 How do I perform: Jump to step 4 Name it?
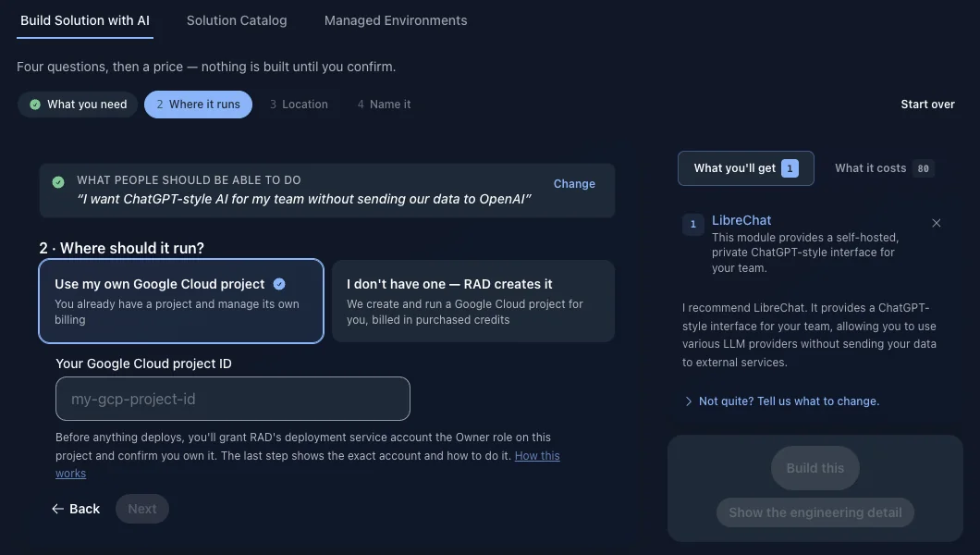tap(384, 105)
